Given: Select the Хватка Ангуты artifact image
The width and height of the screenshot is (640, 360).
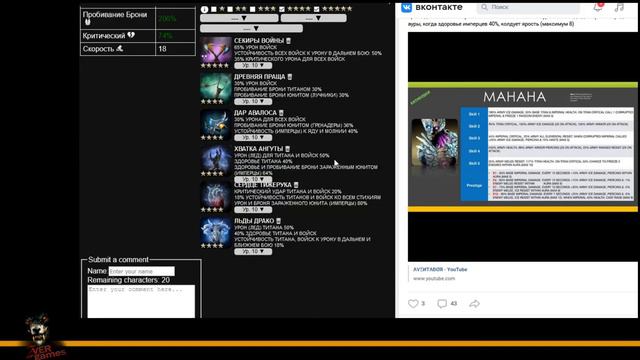Looking at the screenshot, I should pos(216,158).
